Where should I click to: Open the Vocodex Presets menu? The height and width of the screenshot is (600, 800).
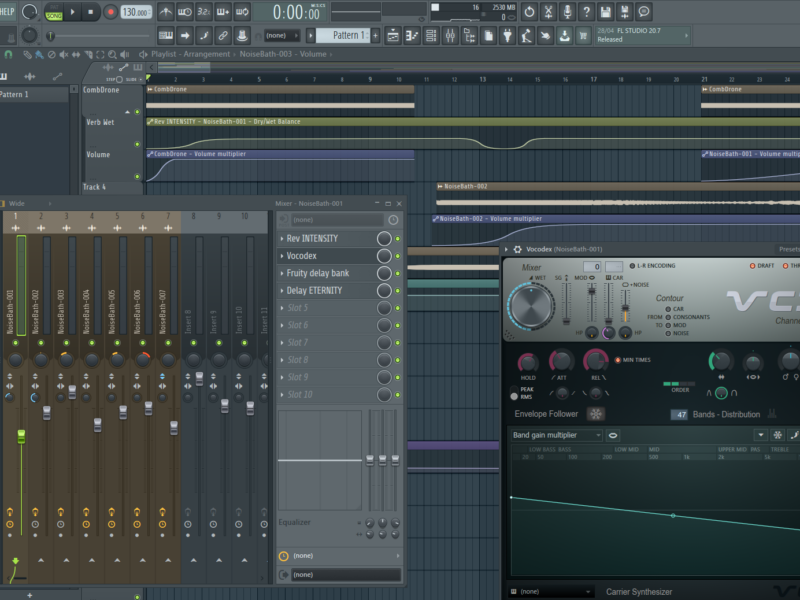click(x=788, y=249)
